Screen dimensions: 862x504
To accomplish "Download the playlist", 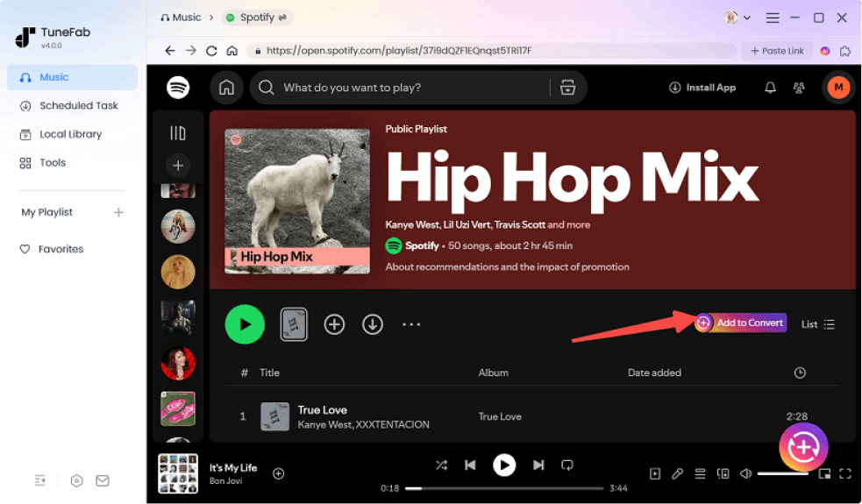I will pos(373,324).
